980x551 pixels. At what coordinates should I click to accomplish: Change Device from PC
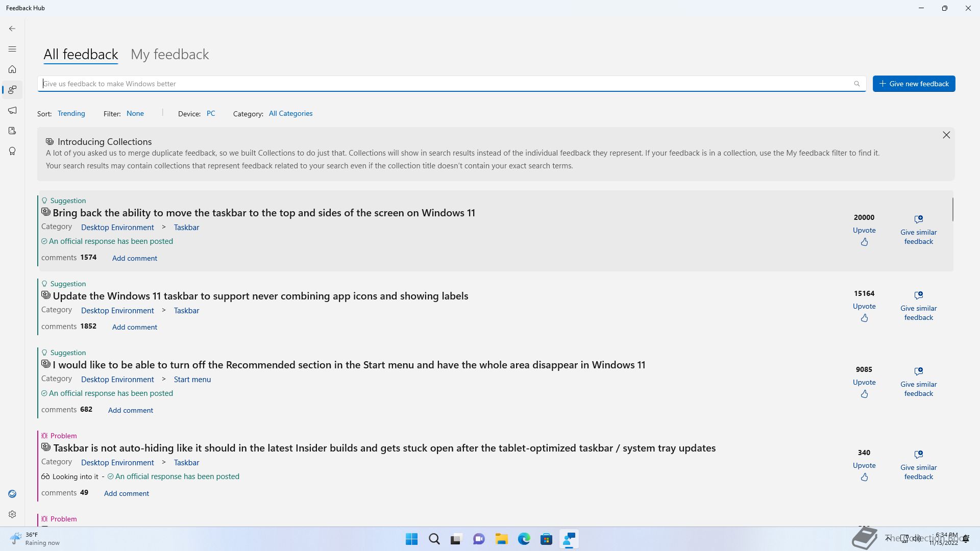pos(211,113)
